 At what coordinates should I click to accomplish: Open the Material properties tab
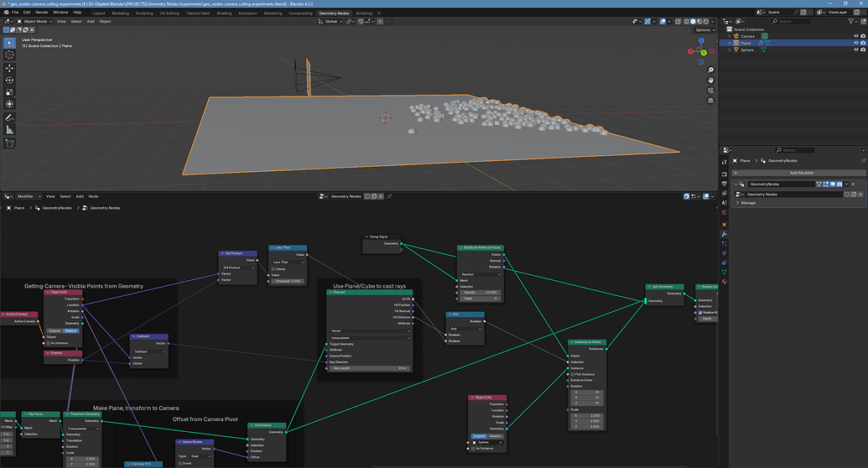pos(724,281)
